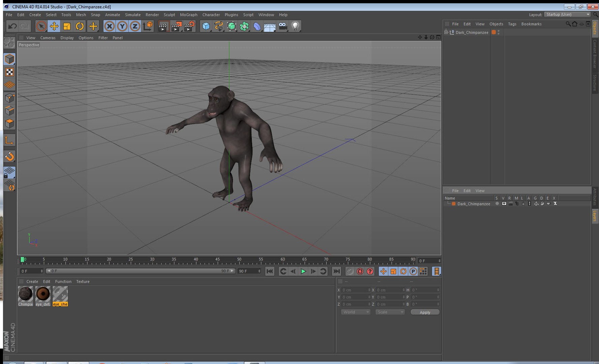
Task: Open the MoGraph menu
Action: click(188, 15)
